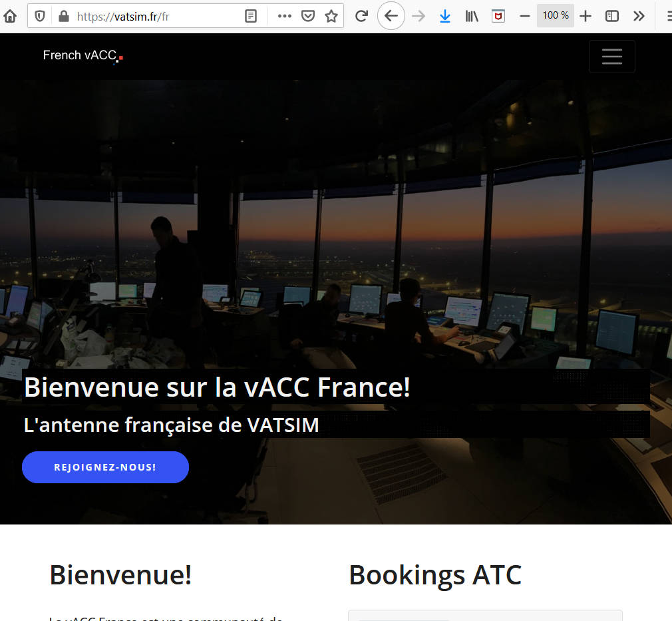Bookmark this page with star icon
This screenshot has height=621, width=672.
[x=331, y=16]
